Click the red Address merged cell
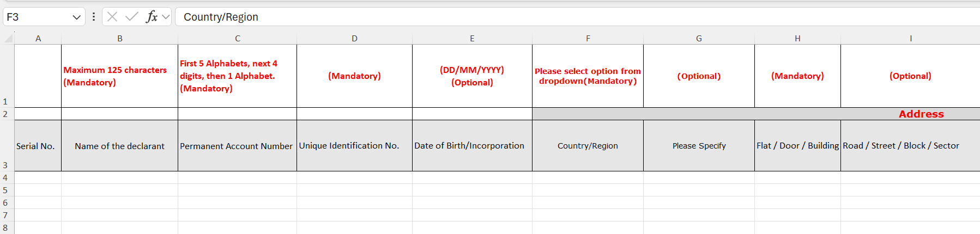 click(x=756, y=114)
